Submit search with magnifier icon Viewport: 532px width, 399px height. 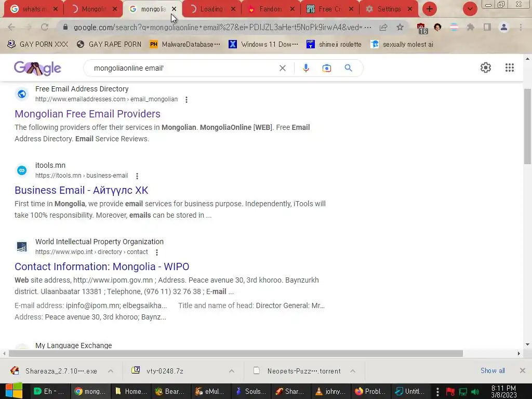click(348, 68)
